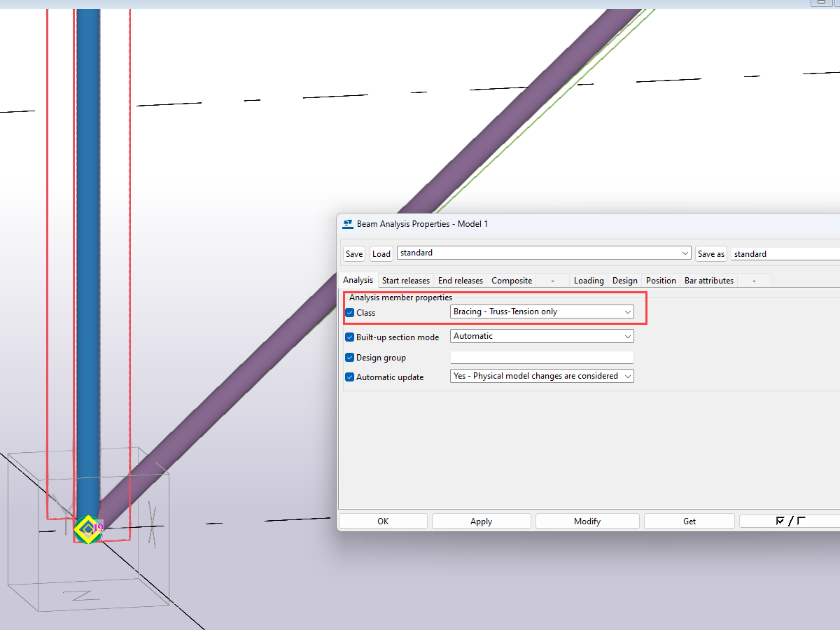Click the Tekla icon in the dialog title bar
Image resolution: width=840 pixels, height=630 pixels.
pyautogui.click(x=347, y=224)
